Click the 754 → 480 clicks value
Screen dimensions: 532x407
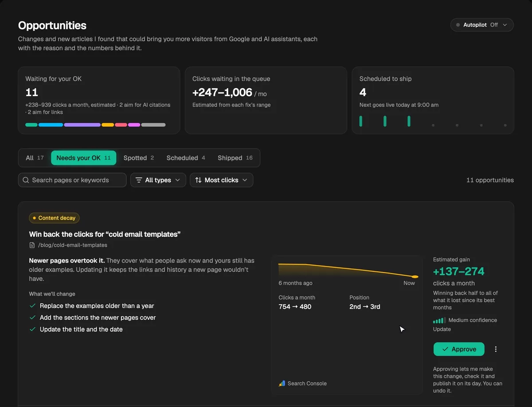[x=295, y=306]
